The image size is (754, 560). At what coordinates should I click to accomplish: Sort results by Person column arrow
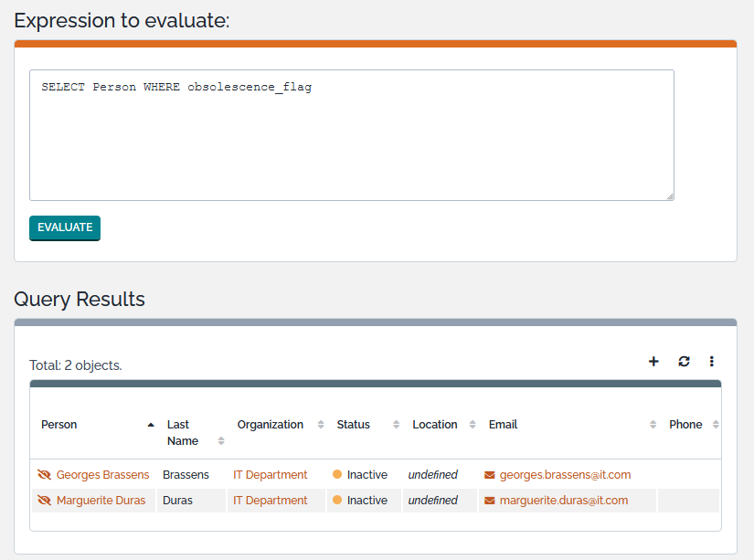pos(151,425)
